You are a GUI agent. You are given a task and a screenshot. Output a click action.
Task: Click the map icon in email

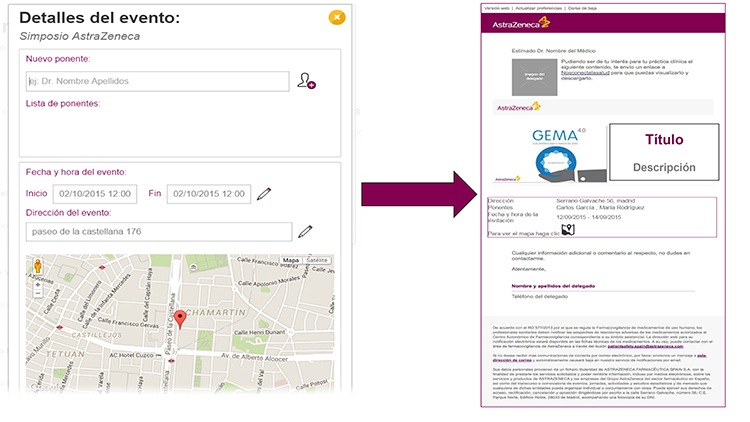point(568,230)
